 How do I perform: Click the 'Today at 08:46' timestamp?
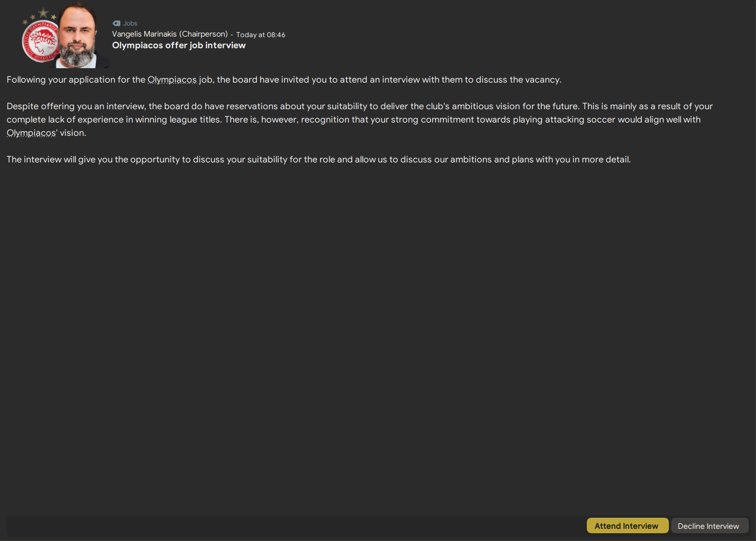click(x=261, y=35)
